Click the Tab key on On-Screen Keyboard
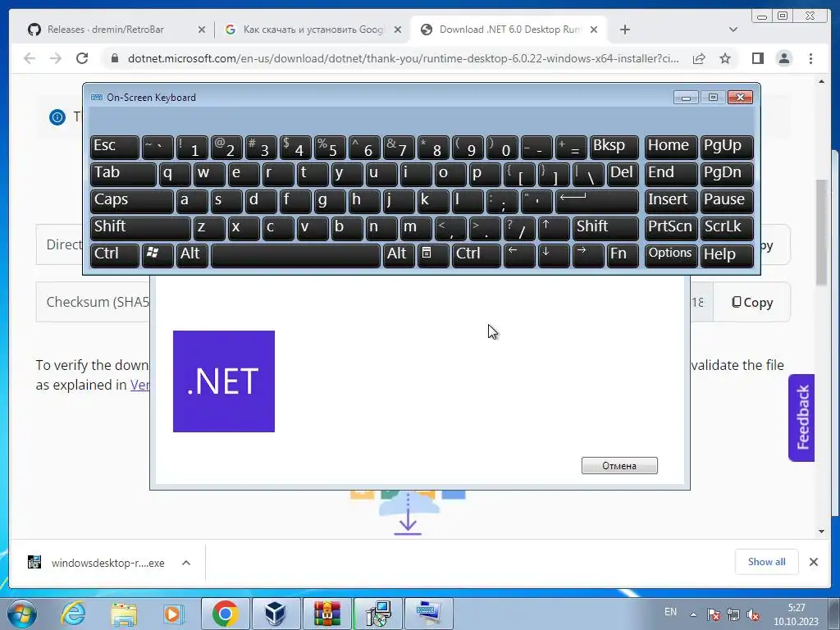This screenshot has height=630, width=840. (x=123, y=174)
